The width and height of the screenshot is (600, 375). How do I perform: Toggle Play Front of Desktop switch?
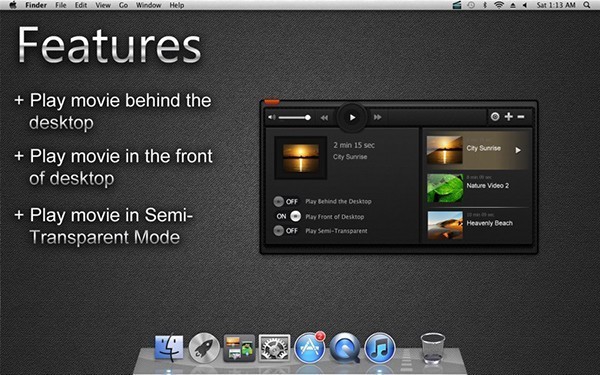click(x=288, y=216)
